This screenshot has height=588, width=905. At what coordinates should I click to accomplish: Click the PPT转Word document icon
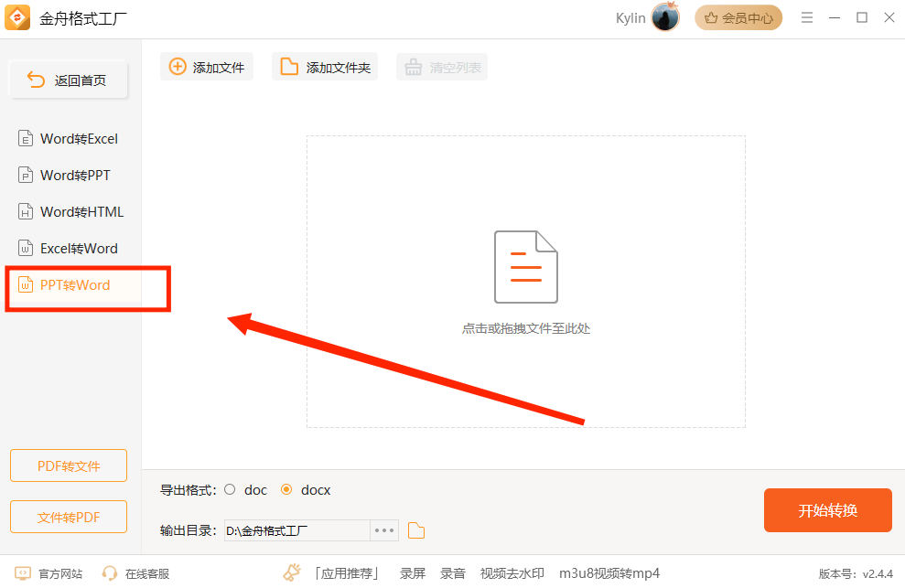26,285
